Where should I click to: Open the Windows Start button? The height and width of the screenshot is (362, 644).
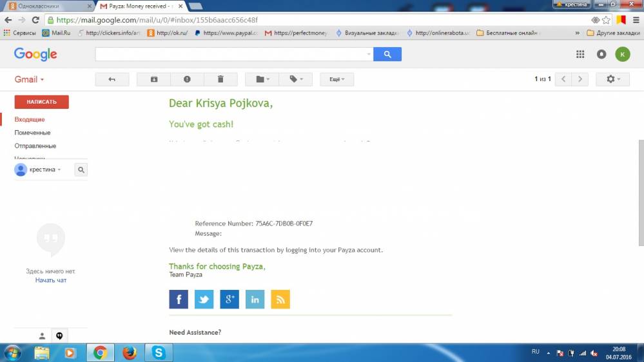click(12, 352)
